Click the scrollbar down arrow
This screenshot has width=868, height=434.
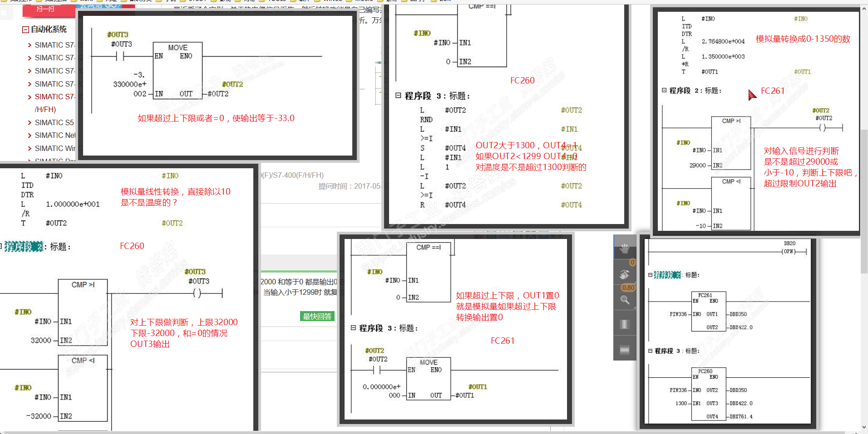click(864, 427)
